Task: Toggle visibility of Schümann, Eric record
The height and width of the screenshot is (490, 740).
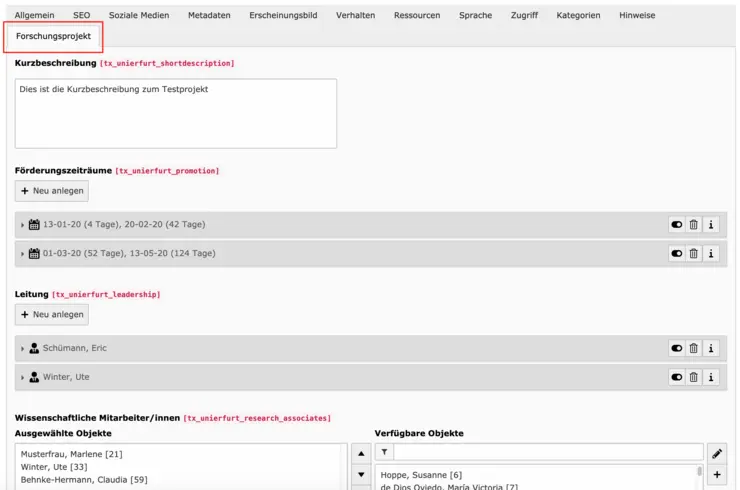Action: click(x=677, y=349)
